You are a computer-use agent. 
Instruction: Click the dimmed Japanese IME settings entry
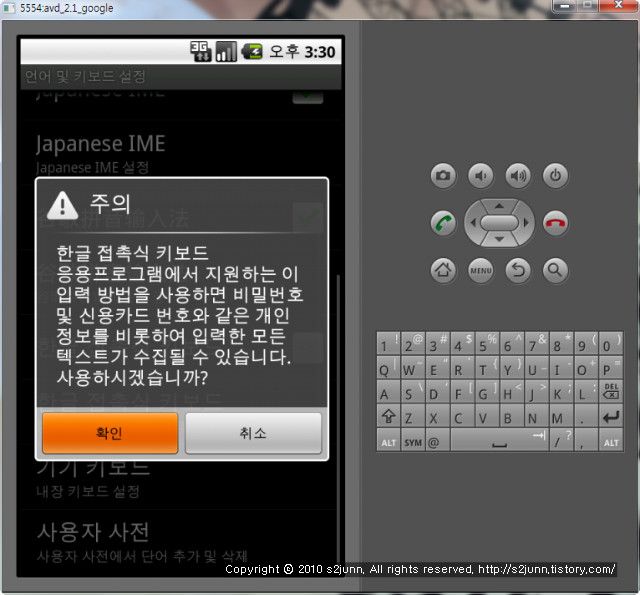click(181, 153)
